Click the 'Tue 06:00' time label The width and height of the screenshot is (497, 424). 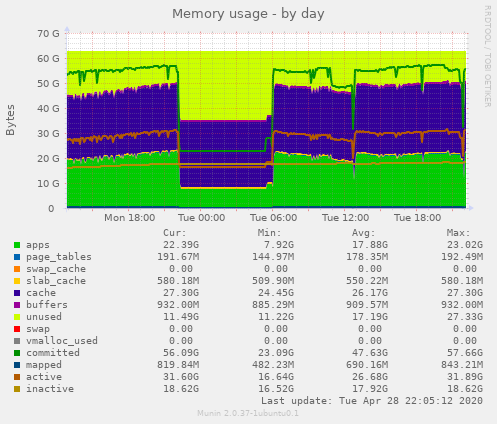pyautogui.click(x=273, y=218)
